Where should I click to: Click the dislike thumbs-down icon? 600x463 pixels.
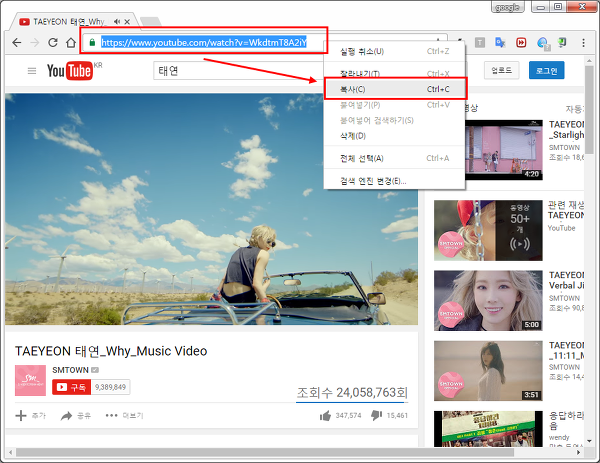(377, 416)
